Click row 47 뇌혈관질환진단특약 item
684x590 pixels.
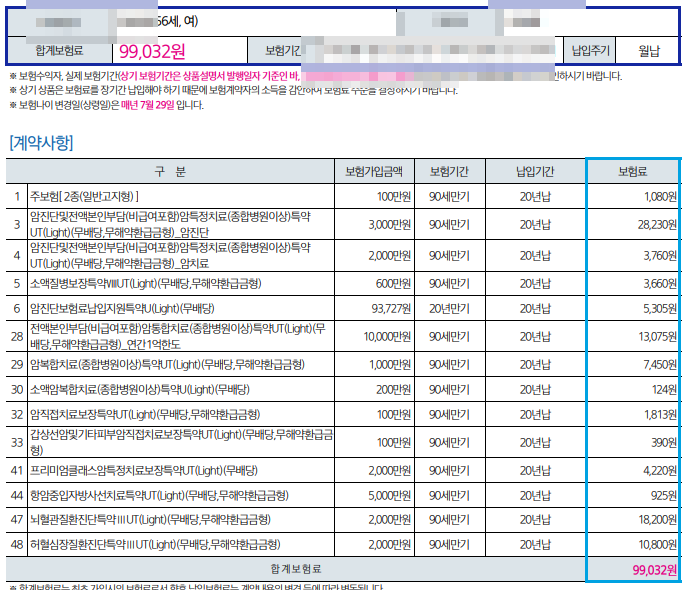point(150,520)
